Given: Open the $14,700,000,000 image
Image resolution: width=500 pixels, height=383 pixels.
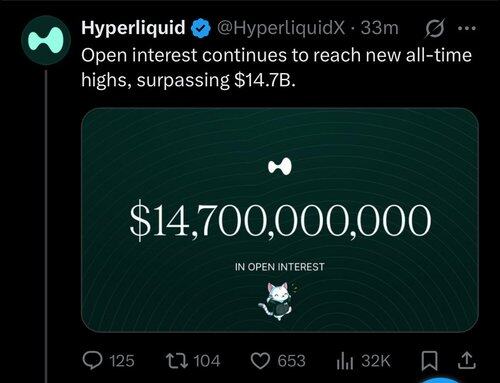Looking at the screenshot, I should pyautogui.click(x=280, y=220).
